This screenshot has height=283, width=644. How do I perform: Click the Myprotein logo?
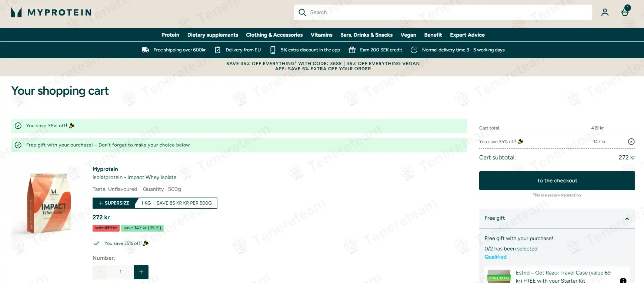[51, 13]
